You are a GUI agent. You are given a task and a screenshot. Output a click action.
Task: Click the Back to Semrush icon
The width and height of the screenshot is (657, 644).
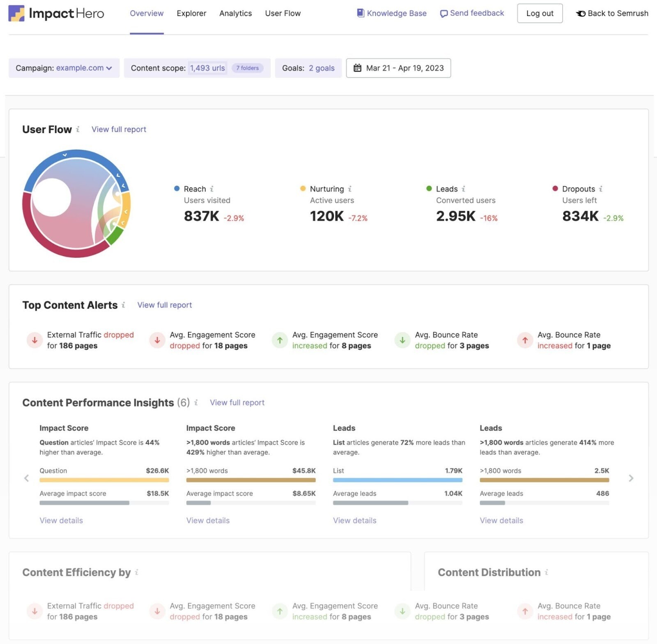click(x=581, y=13)
